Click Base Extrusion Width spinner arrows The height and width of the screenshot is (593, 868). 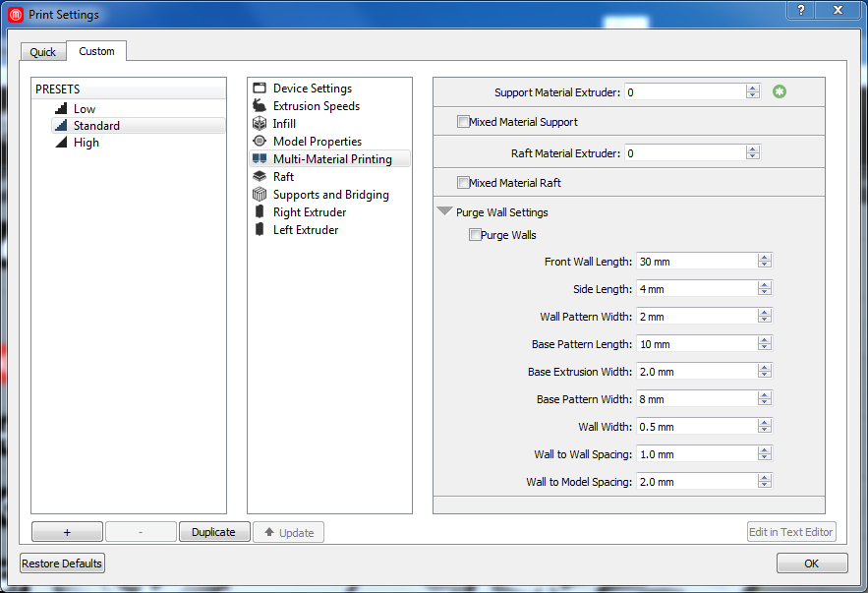[765, 371]
